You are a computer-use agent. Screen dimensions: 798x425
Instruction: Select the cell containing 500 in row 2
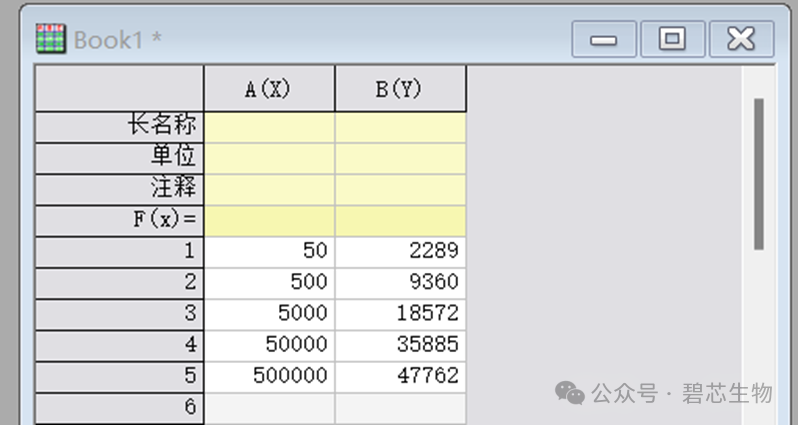[x=269, y=284]
